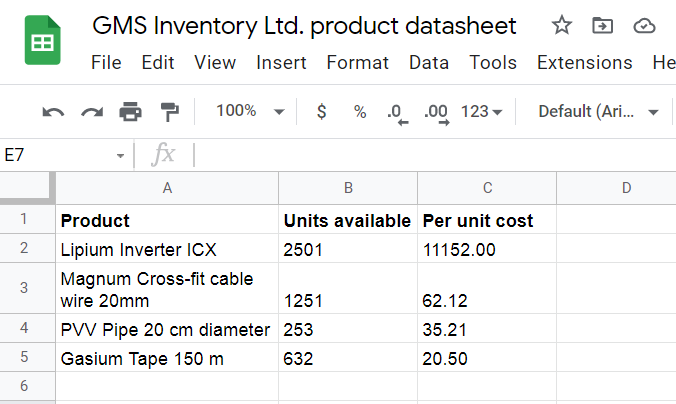Select cell 'Lipium Inverter ICX'
The image size is (676, 404).
click(167, 248)
